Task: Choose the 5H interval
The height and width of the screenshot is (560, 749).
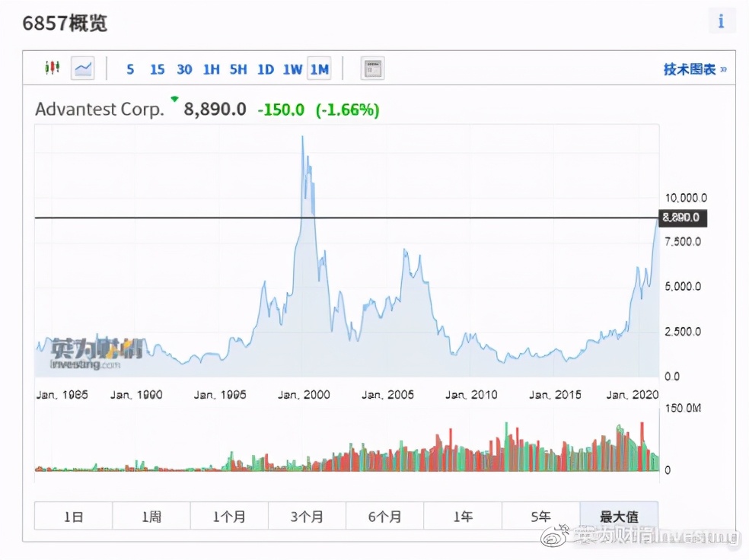Action: (x=238, y=69)
